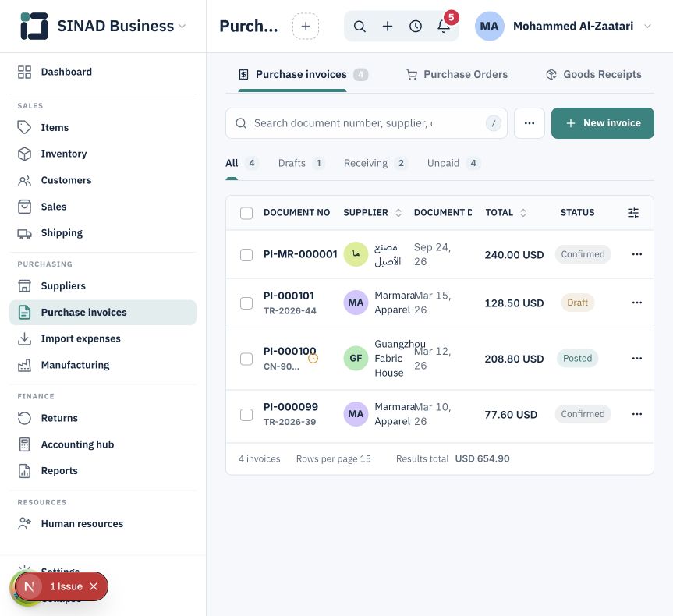Open the 1 Issue badge
The width and height of the screenshot is (673, 616).
(x=66, y=586)
